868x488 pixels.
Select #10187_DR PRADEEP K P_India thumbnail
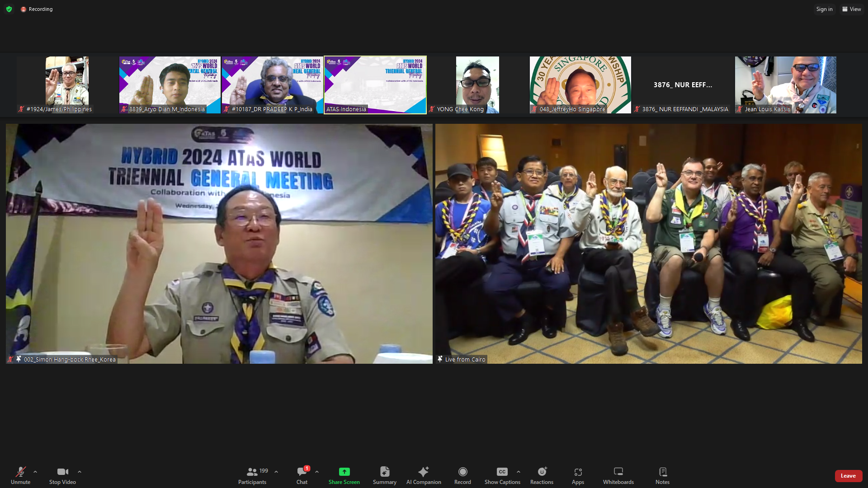tap(272, 85)
